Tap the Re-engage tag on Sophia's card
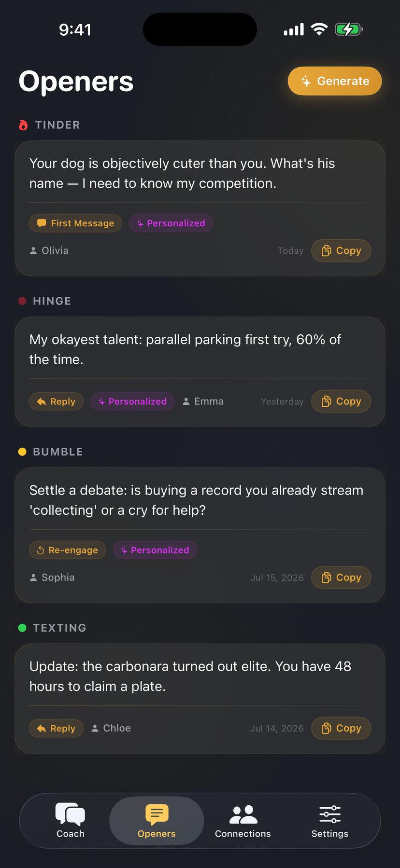Screen dimensions: 400x868 (68, 550)
